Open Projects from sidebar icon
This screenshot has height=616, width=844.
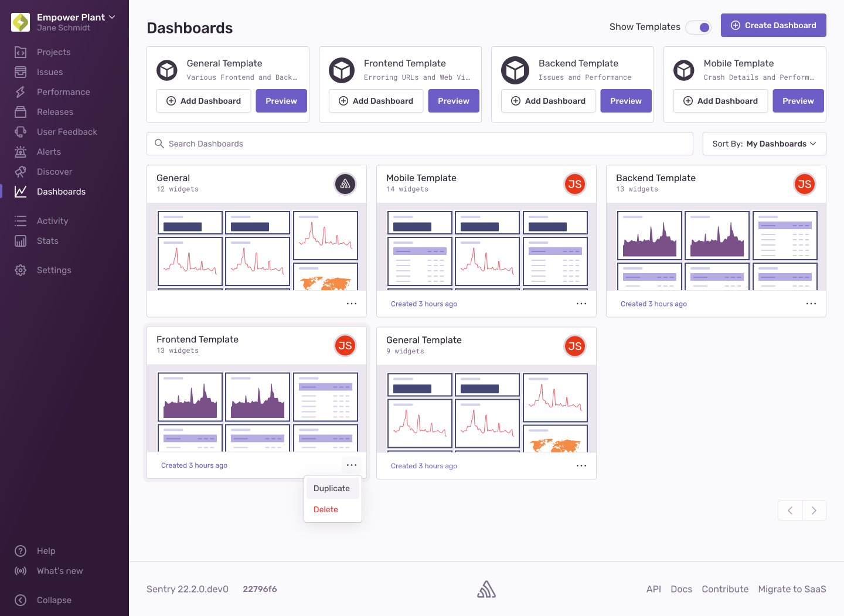[x=21, y=52]
